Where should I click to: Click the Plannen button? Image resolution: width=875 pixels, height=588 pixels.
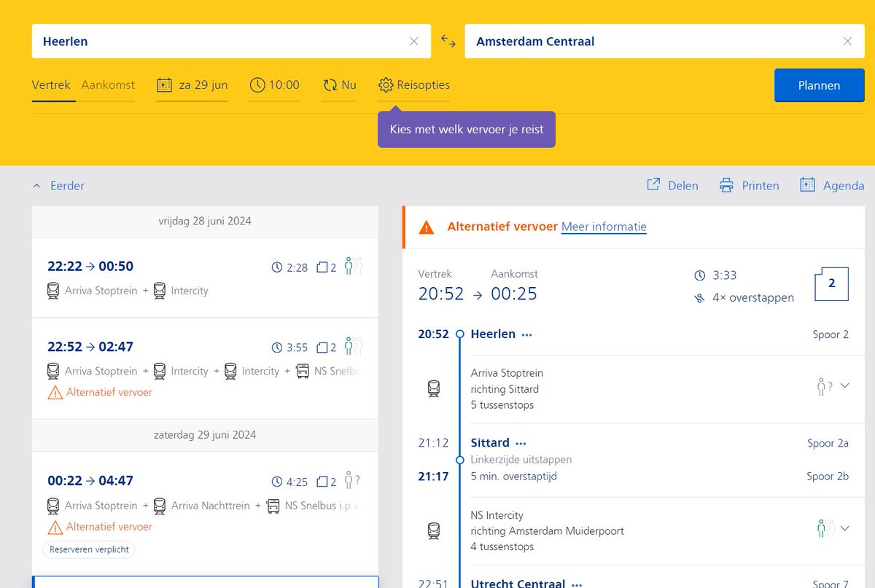(x=819, y=85)
